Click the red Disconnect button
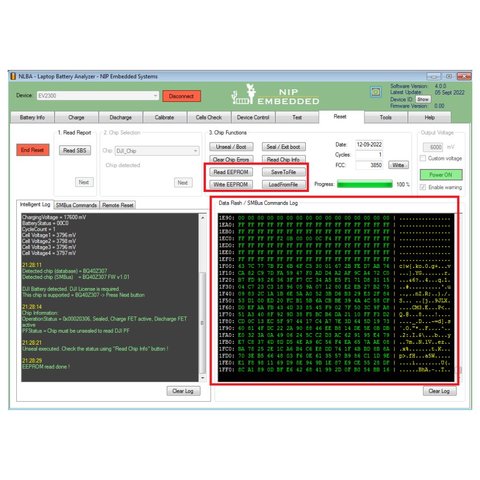The width and height of the screenshot is (480, 480). pyautogui.click(x=181, y=96)
